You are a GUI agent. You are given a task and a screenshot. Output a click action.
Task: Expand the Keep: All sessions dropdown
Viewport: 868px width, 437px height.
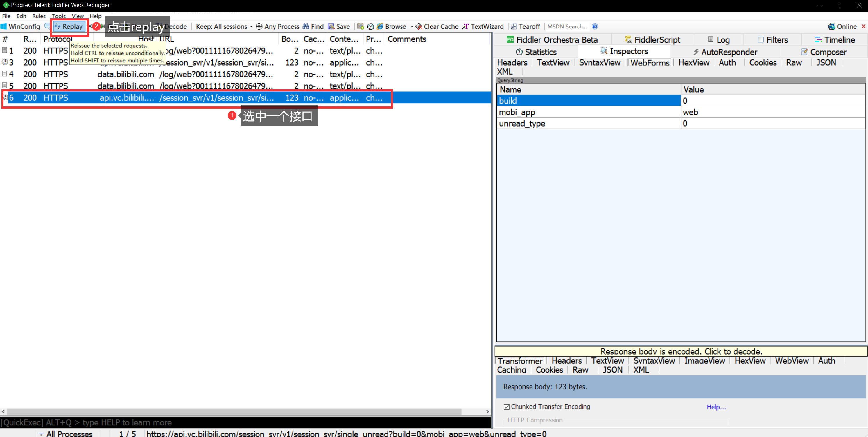pyautogui.click(x=224, y=27)
